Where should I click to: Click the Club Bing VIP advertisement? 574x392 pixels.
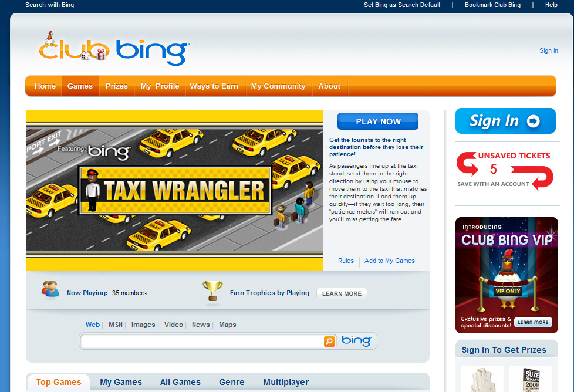click(x=507, y=275)
